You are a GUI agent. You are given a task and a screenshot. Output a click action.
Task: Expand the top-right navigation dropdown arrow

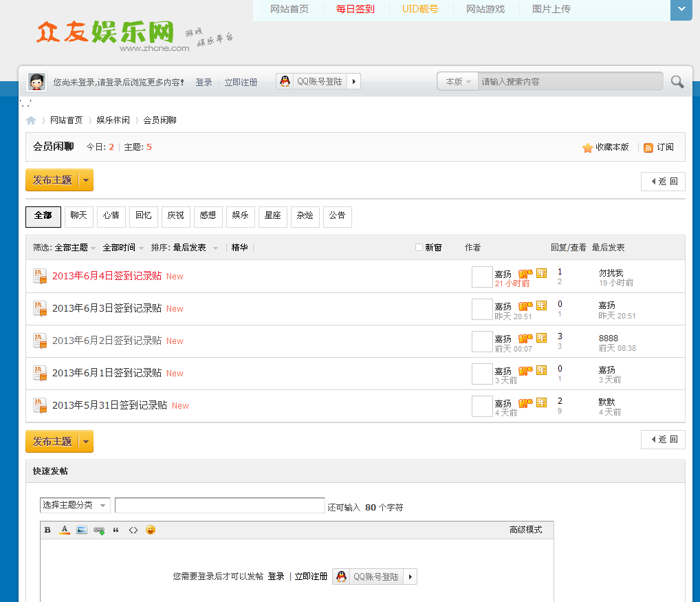681,10
